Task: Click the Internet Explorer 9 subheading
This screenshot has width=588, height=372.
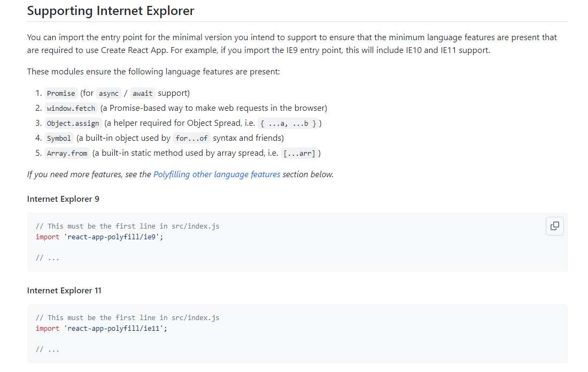Action: point(63,199)
